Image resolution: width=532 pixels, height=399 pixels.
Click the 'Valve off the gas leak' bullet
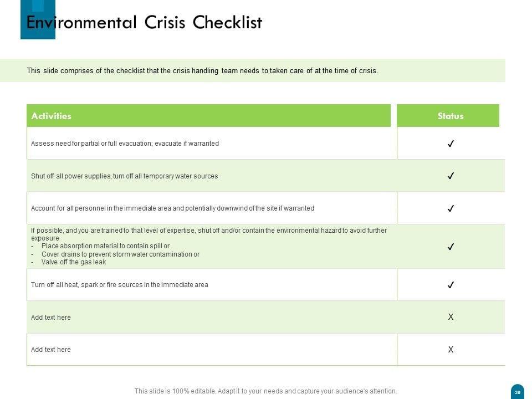[73, 262]
